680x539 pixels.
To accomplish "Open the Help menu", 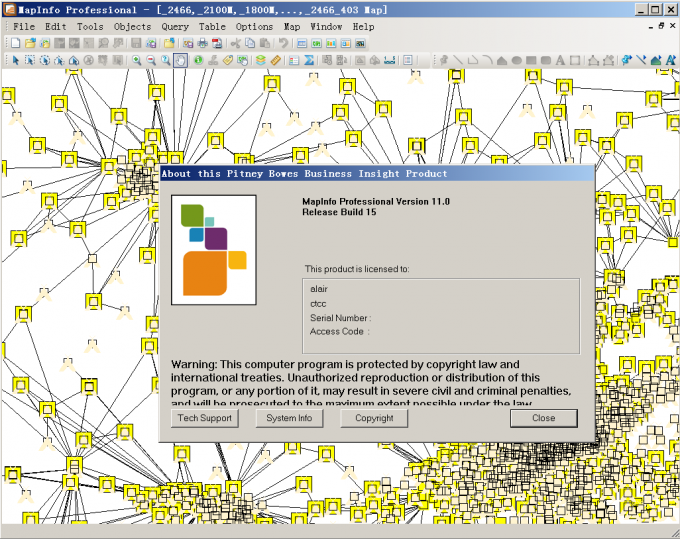I will tap(363, 26).
